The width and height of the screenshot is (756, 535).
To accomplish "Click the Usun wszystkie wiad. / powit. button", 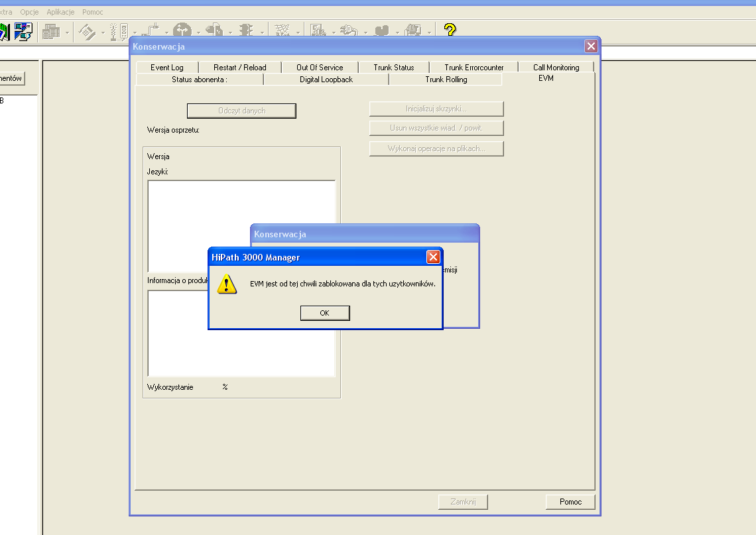I will 436,128.
